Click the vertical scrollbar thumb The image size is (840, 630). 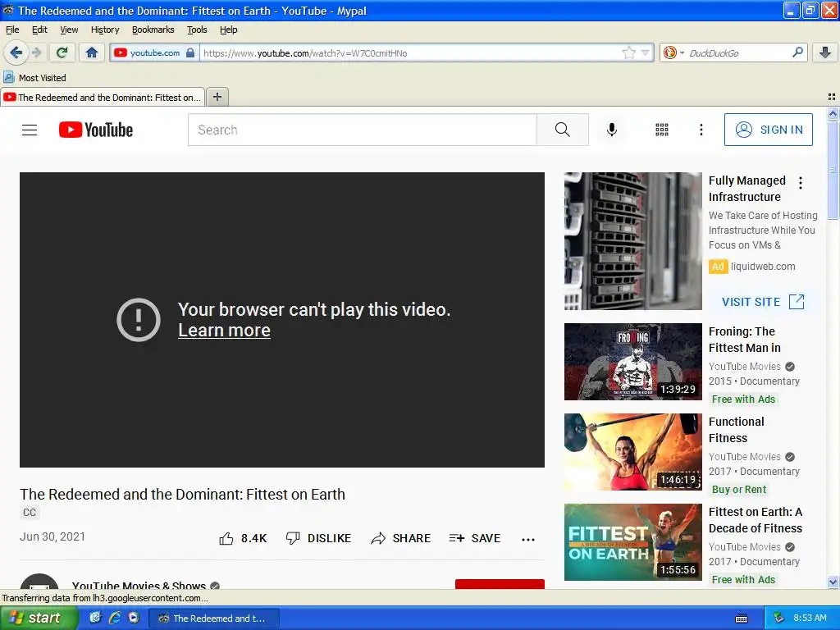(833, 171)
